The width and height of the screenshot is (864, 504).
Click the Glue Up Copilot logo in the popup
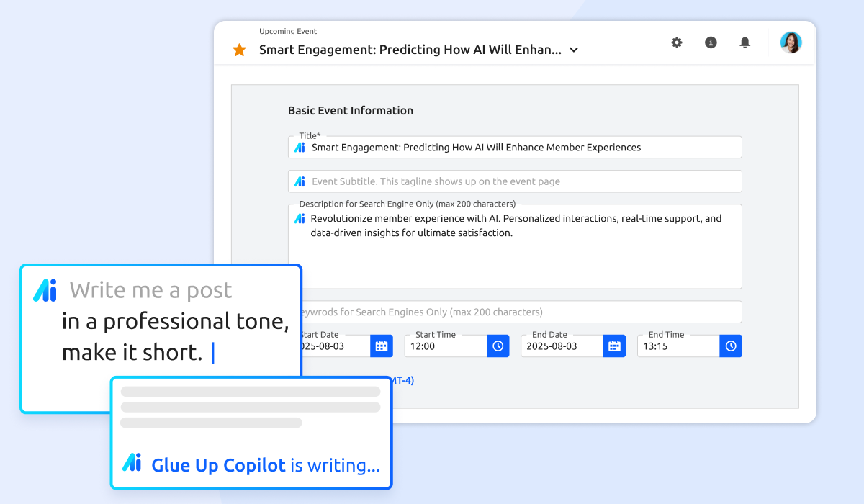132,464
